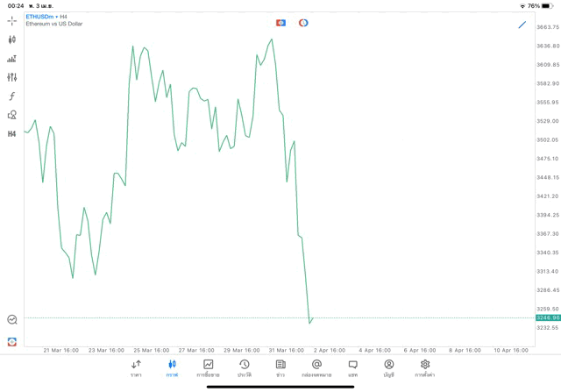The width and height of the screenshot is (561, 392).
Task: Select the blue trend line drawing tool
Action: pyautogui.click(x=522, y=25)
